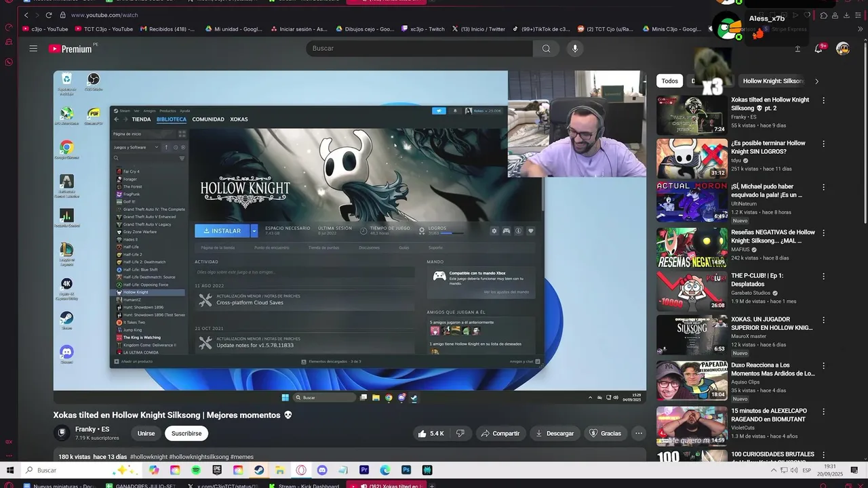Select the Todos filter chip

pyautogui.click(x=669, y=81)
